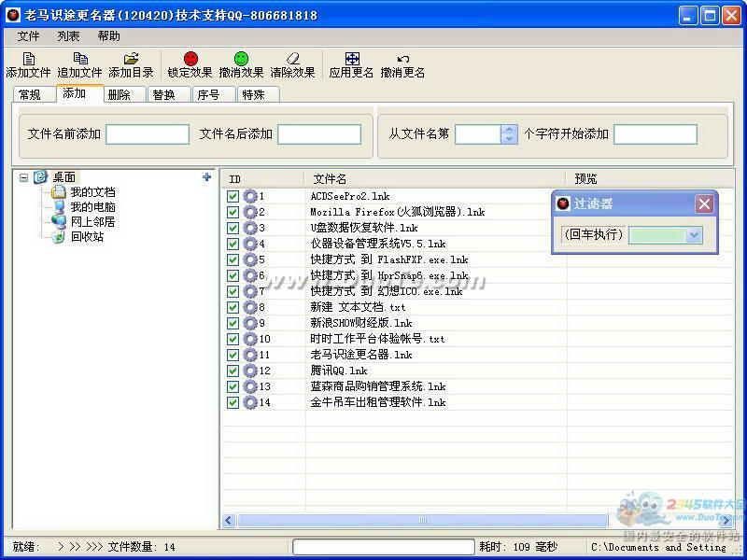Image resolution: width=747 pixels, height=560 pixels.
Task: Collapse the Desktop (桌面) tree node
Action: tap(23, 177)
